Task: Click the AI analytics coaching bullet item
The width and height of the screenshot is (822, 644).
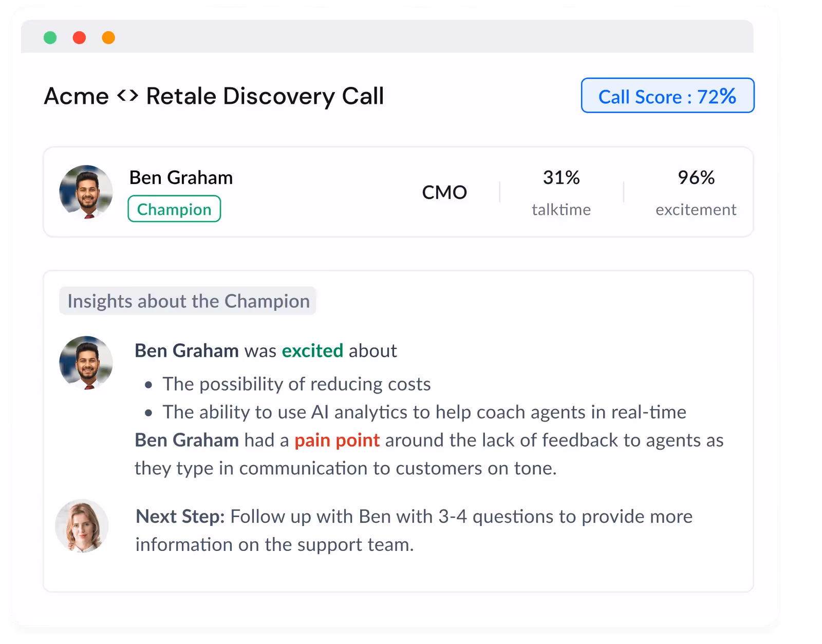Action: point(424,412)
